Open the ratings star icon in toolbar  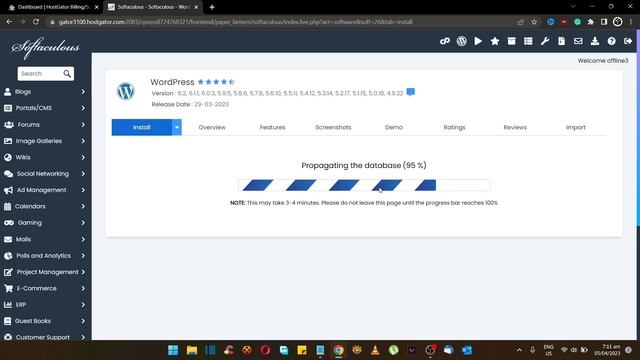tap(495, 41)
